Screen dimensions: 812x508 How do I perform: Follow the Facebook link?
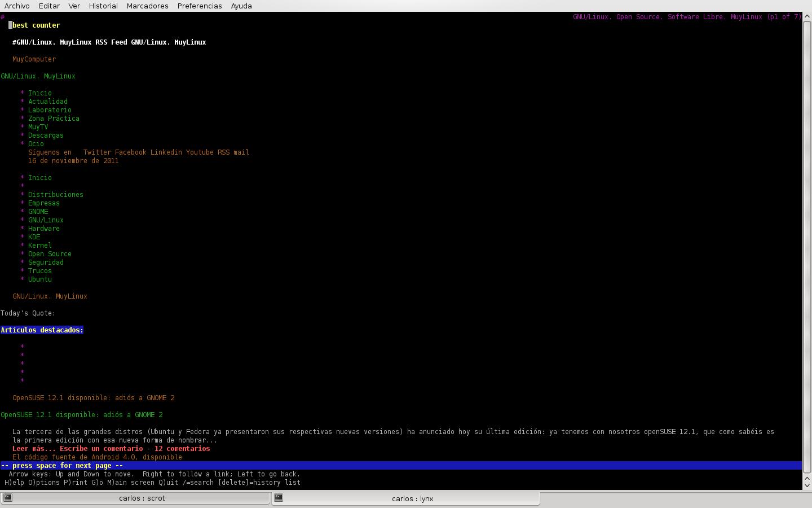[x=130, y=152]
